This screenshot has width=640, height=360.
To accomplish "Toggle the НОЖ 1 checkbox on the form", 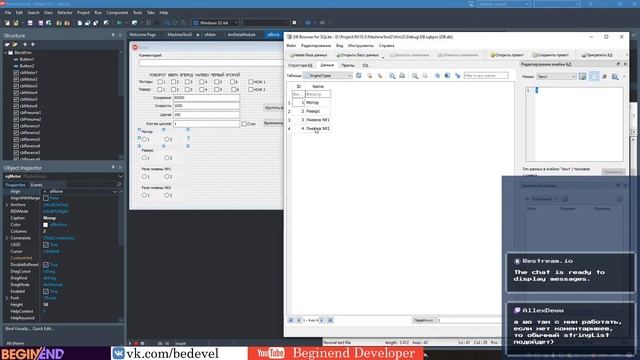I will point(251,82).
